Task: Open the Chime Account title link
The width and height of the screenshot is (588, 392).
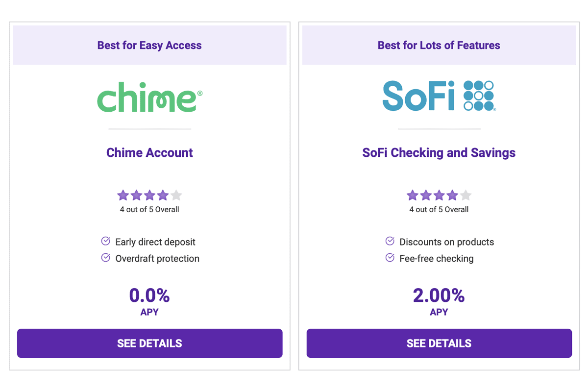Action: point(149,152)
